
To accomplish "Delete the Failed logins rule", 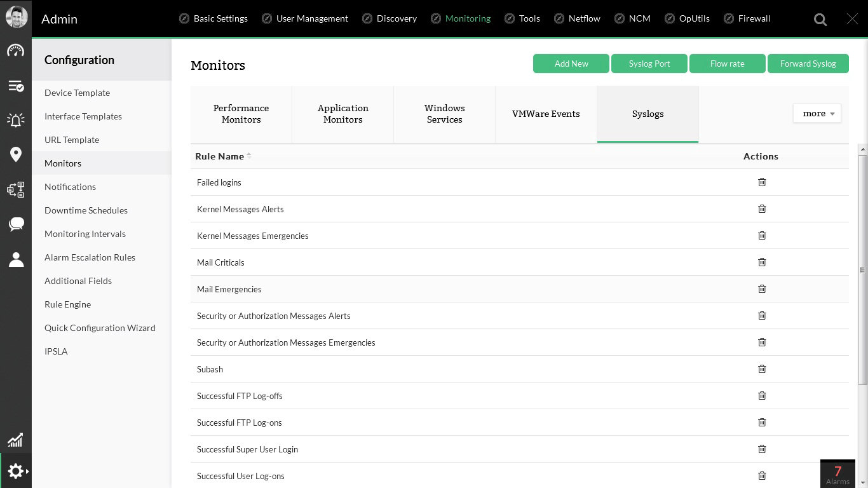I will coord(762,182).
